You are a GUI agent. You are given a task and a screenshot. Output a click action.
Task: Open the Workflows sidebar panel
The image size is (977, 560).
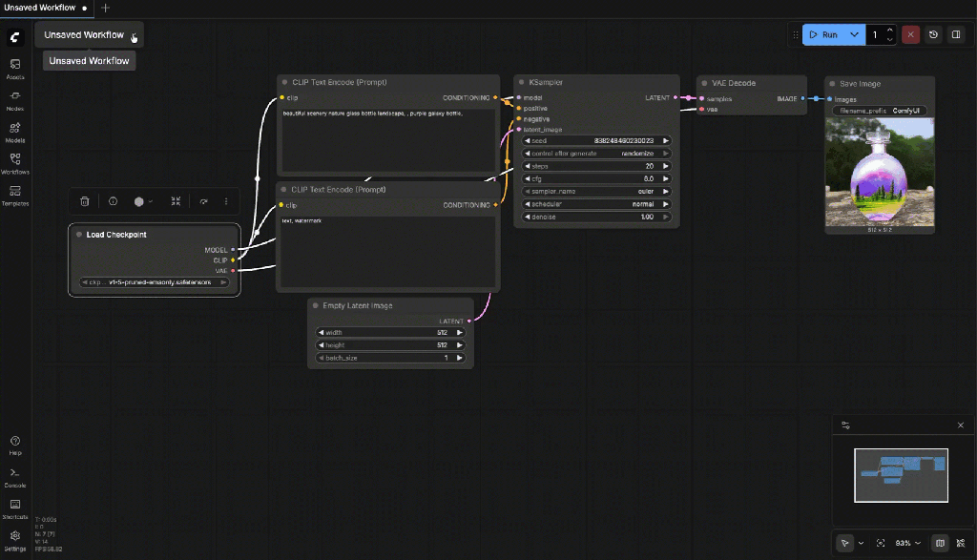pyautogui.click(x=15, y=162)
